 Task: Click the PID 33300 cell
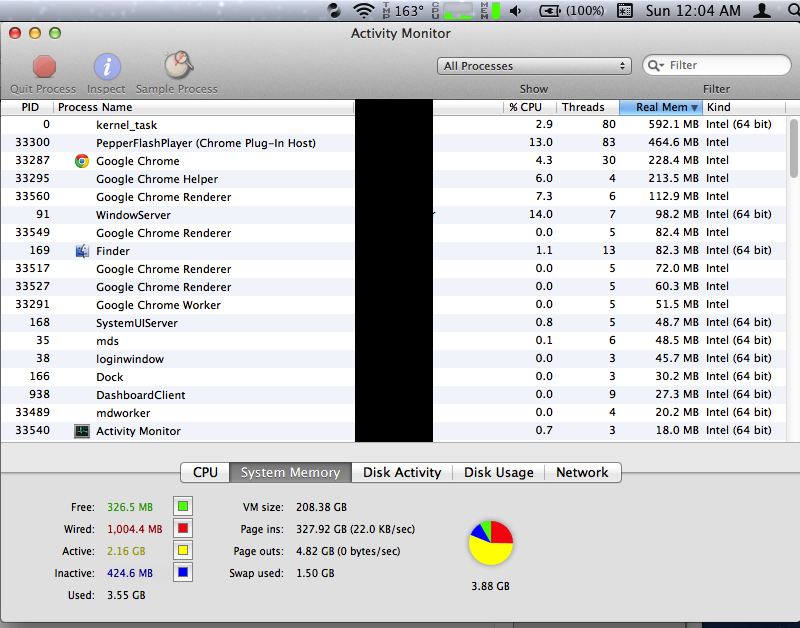pos(33,142)
